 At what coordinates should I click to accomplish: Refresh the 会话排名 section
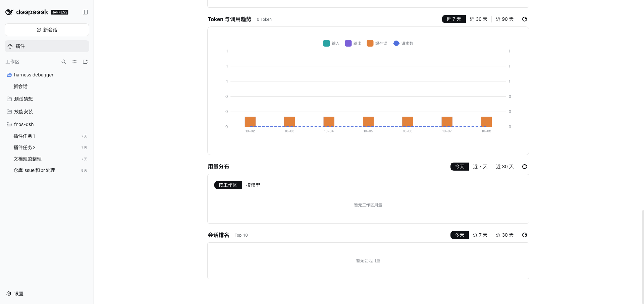[525, 235]
